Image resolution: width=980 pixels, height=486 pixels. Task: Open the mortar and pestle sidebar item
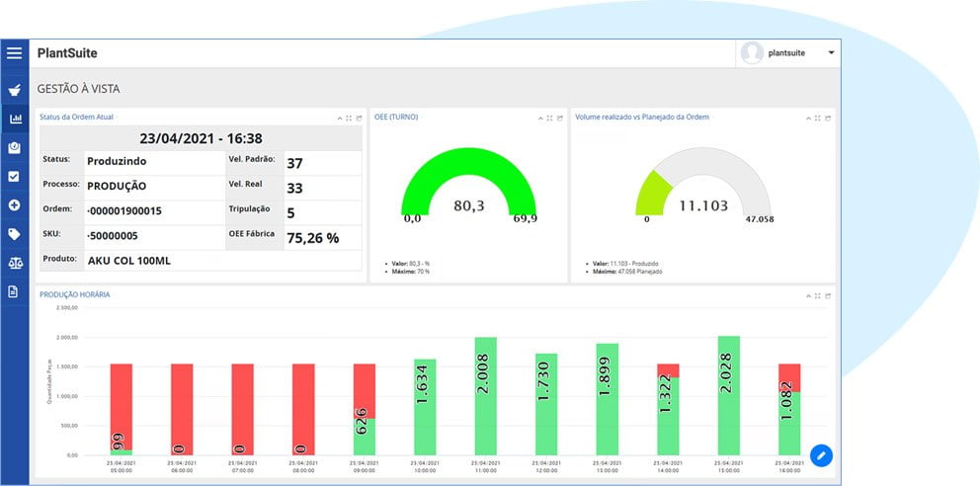click(15, 90)
